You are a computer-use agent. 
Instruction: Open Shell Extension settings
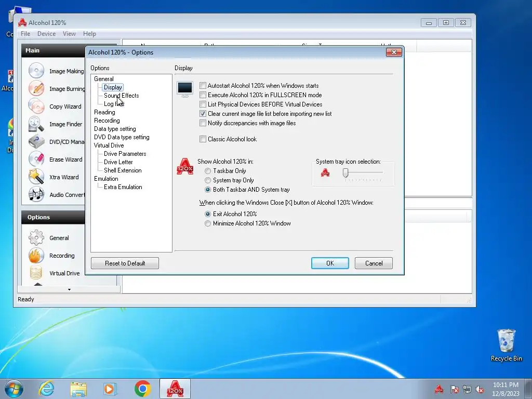point(123,170)
